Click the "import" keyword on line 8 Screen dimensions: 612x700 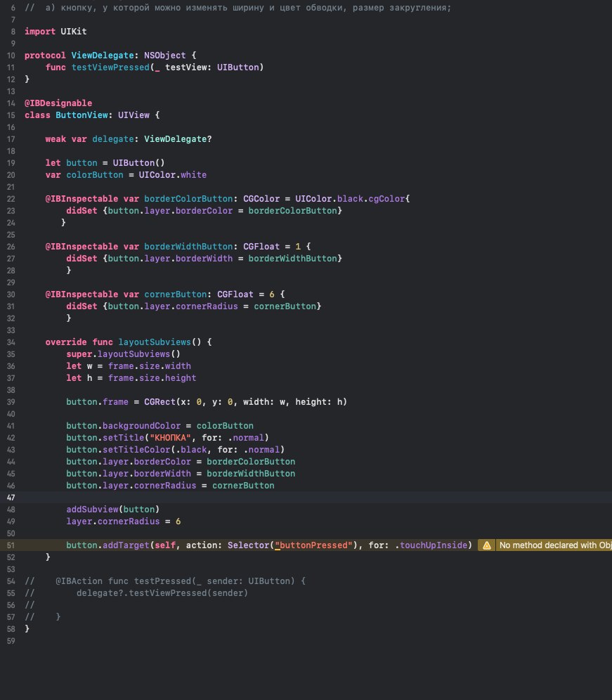click(40, 31)
